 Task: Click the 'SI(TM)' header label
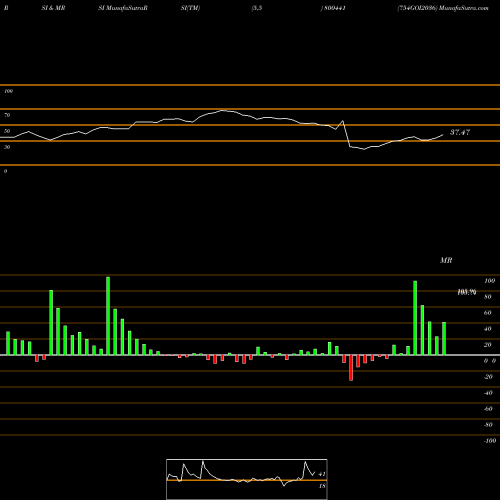click(190, 8)
